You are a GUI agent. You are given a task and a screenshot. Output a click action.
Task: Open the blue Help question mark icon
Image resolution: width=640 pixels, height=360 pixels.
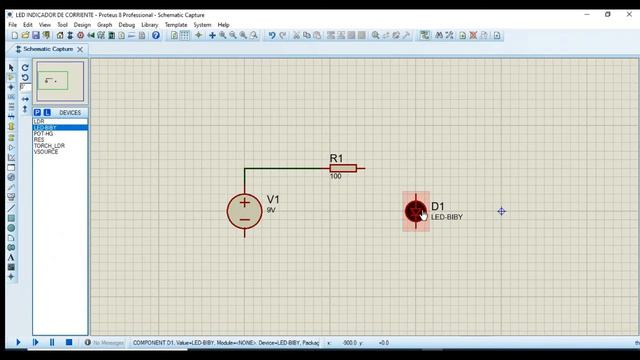tap(156, 36)
